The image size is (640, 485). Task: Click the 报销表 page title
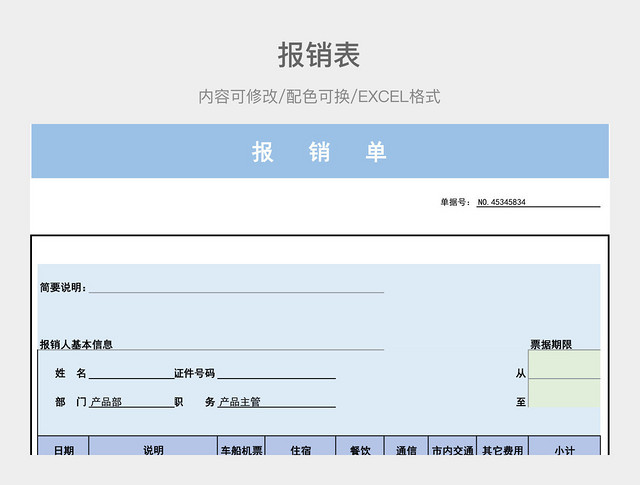point(319,55)
